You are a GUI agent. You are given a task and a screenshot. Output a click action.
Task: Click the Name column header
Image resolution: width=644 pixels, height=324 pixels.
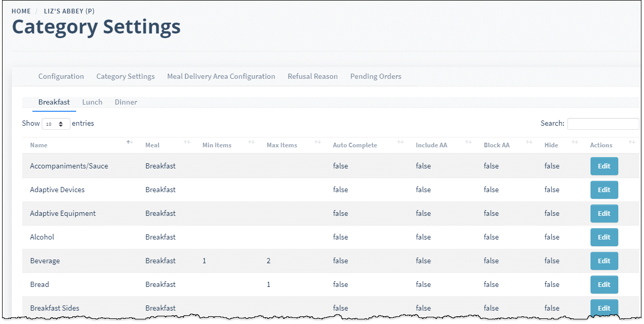coord(39,145)
